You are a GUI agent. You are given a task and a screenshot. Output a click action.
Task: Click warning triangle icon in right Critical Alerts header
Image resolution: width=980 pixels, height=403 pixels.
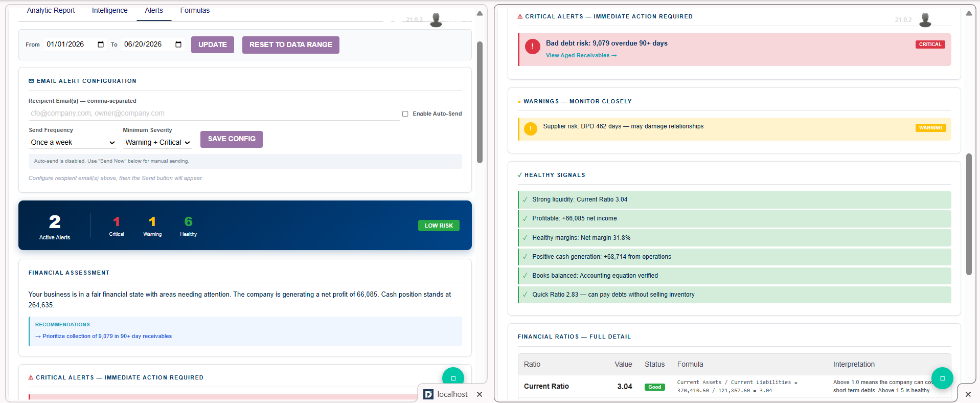[520, 17]
